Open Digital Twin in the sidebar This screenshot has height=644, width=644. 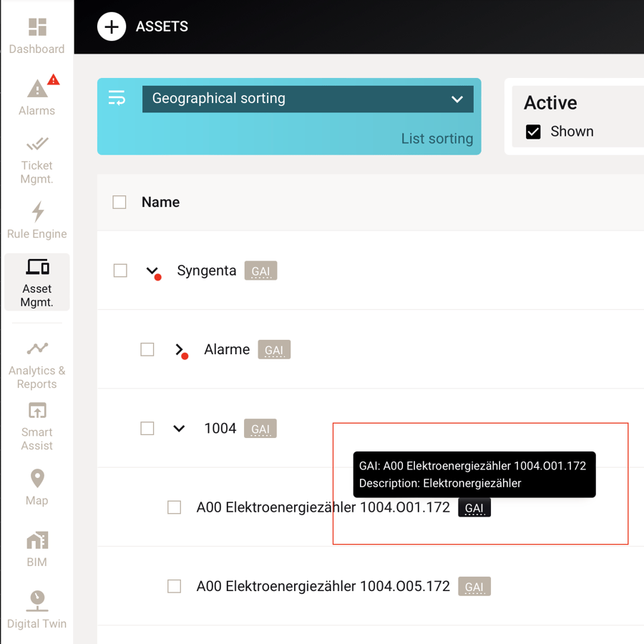(37, 610)
